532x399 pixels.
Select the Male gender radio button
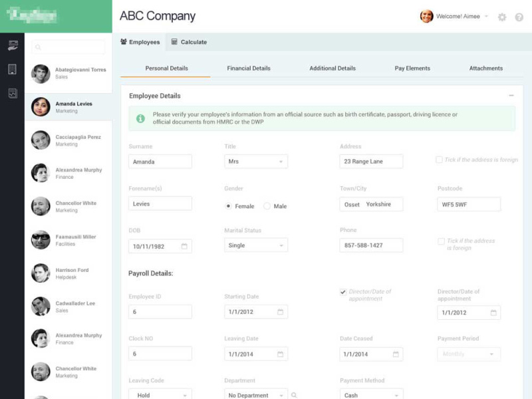coord(265,206)
